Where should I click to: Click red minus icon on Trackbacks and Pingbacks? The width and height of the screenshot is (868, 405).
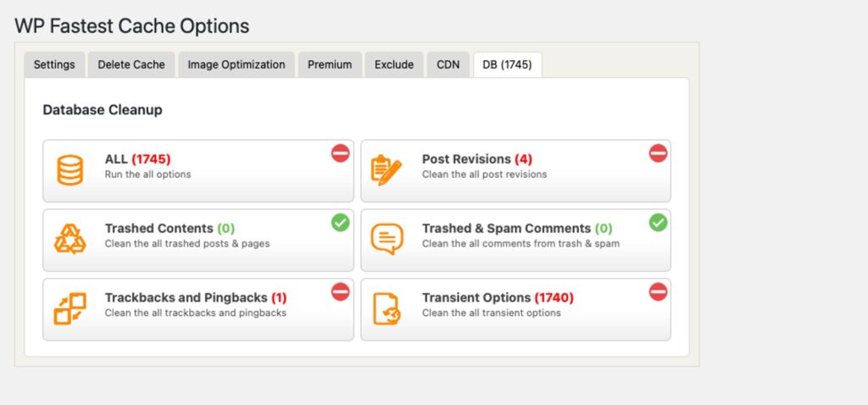[x=340, y=292]
